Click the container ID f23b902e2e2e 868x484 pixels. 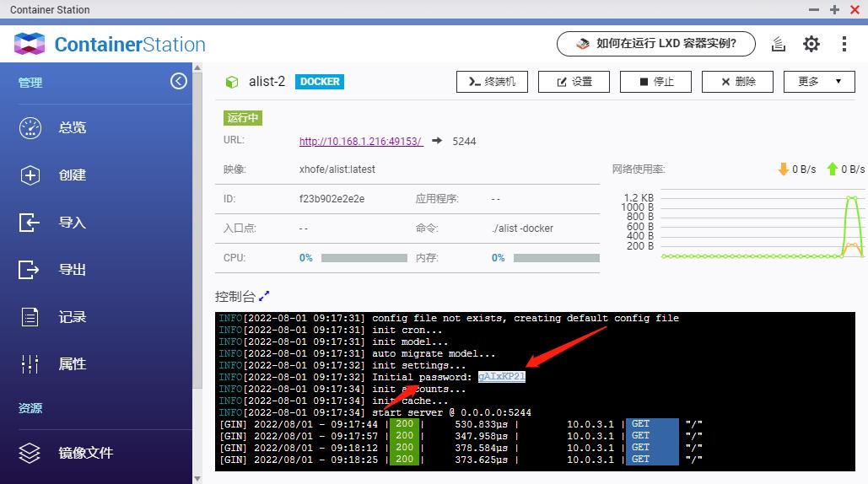click(x=332, y=199)
